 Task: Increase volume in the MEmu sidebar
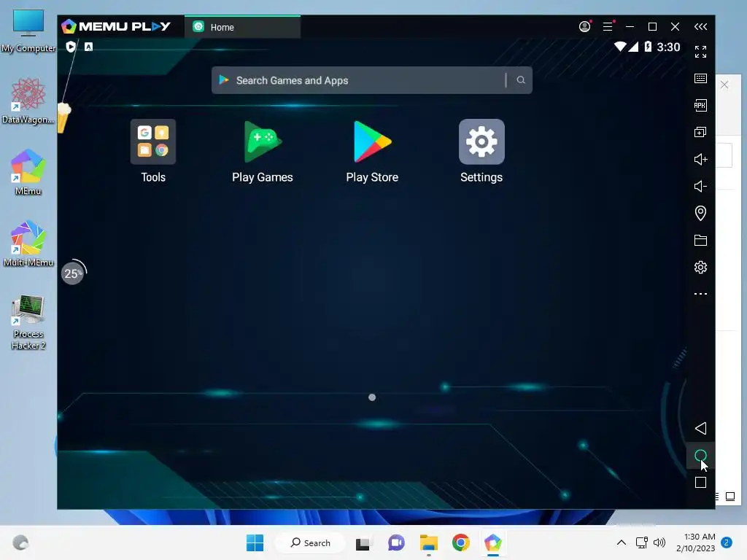click(x=700, y=159)
